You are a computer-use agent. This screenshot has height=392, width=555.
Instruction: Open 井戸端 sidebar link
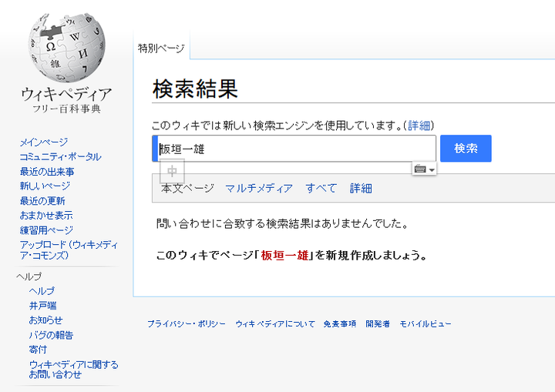pos(43,306)
